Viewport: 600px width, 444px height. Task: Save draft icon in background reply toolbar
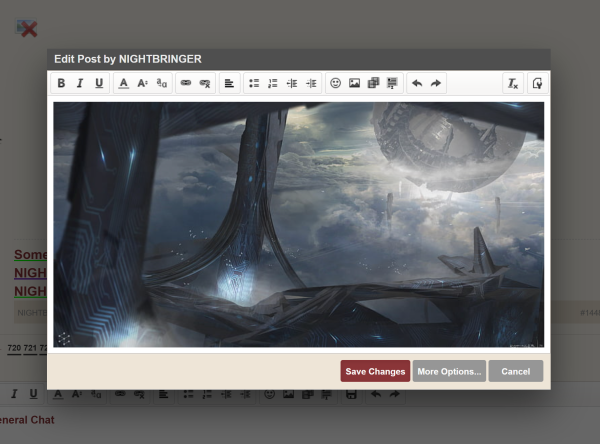coord(351,394)
